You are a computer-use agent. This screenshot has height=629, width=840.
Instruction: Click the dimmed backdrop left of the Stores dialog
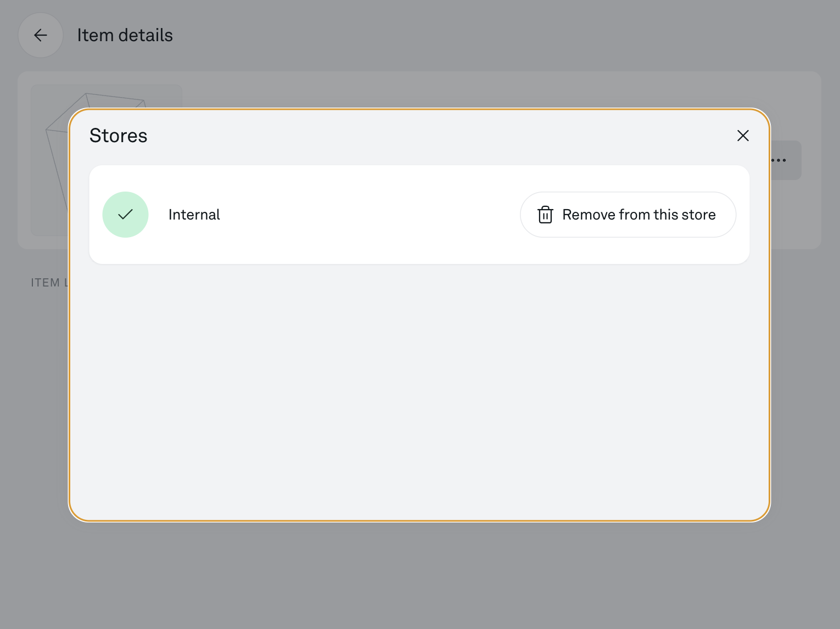(33, 412)
